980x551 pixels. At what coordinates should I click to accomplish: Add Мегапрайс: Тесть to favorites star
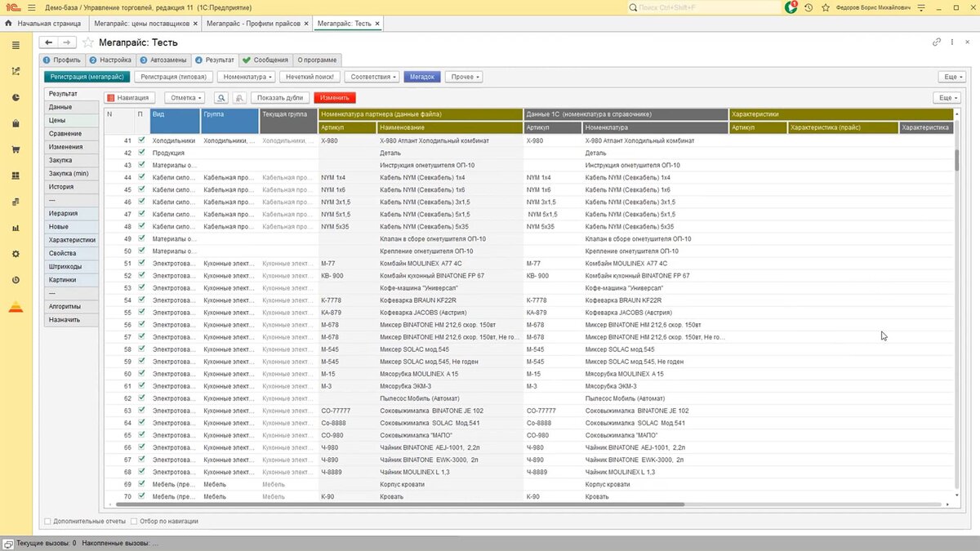[87, 42]
